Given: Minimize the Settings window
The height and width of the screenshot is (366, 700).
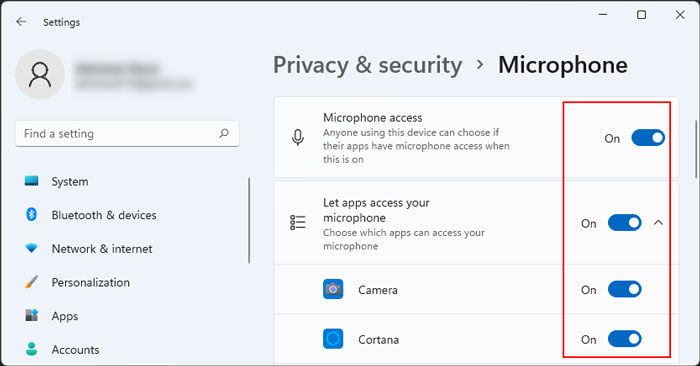Looking at the screenshot, I should [603, 15].
